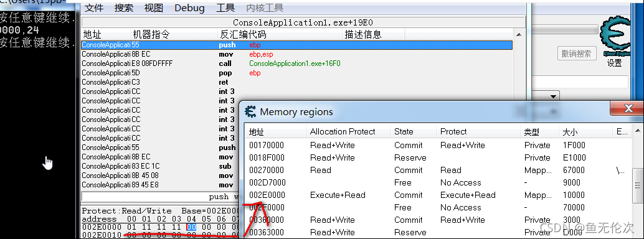Close the Memory regions window
The height and width of the screenshot is (239, 644).
(x=628, y=109)
